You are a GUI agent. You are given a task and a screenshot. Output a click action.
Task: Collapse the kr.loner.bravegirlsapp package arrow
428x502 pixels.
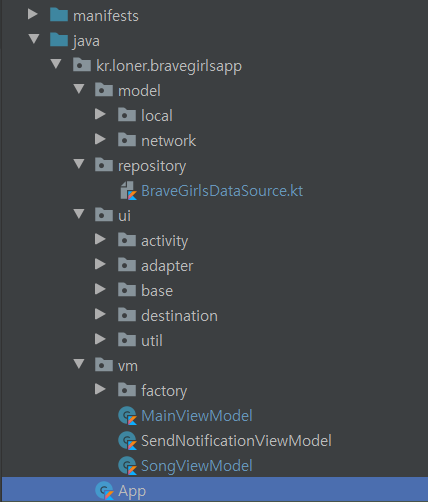pyautogui.click(x=56, y=64)
